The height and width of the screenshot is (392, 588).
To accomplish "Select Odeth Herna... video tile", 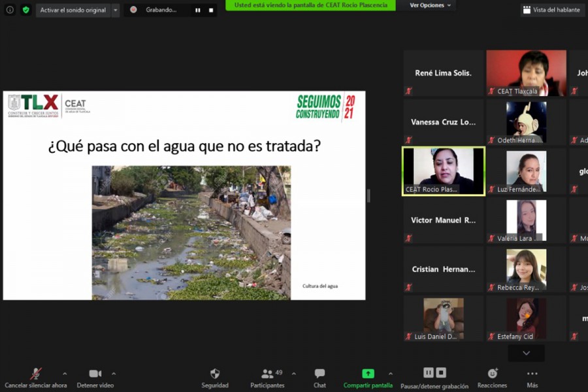I will pyautogui.click(x=526, y=122).
